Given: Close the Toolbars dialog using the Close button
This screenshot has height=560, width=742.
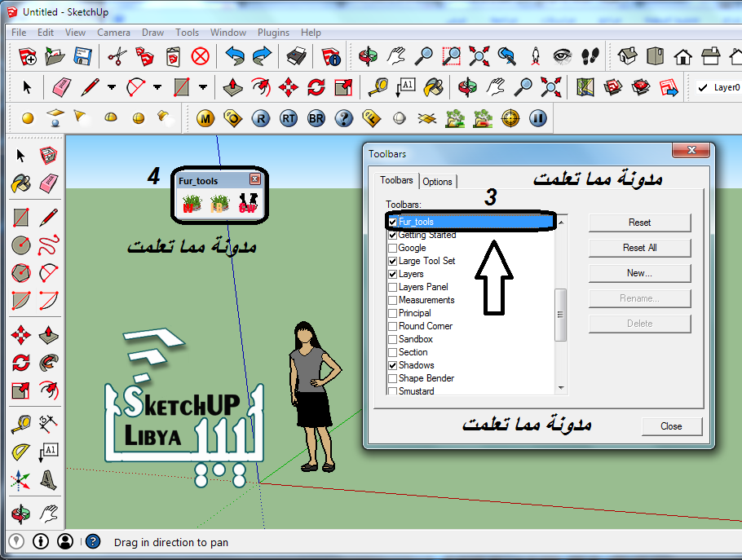Looking at the screenshot, I should tap(671, 426).
